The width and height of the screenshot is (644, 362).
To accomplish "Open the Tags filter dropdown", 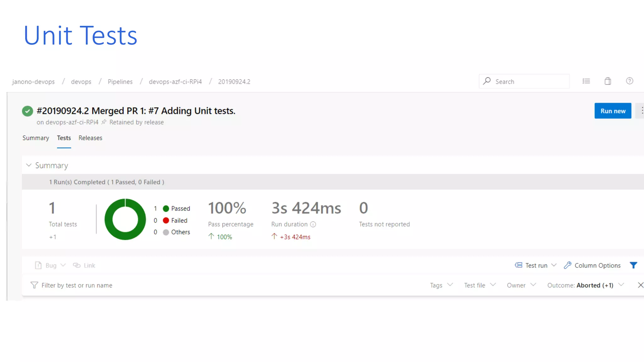I will (441, 285).
